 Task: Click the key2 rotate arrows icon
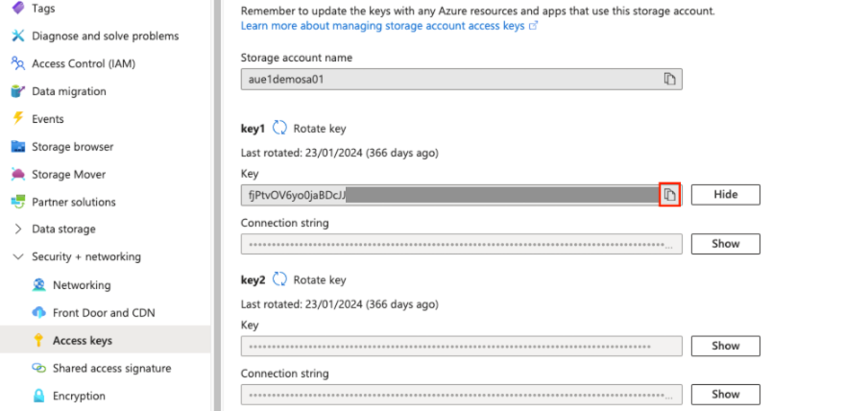tap(279, 279)
